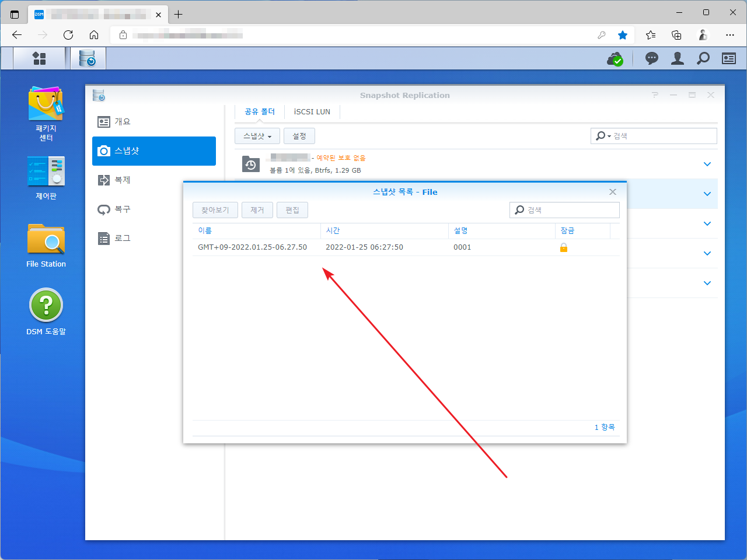747x560 pixels.
Task: Expand the second shared folder row chevron
Action: coord(707,194)
